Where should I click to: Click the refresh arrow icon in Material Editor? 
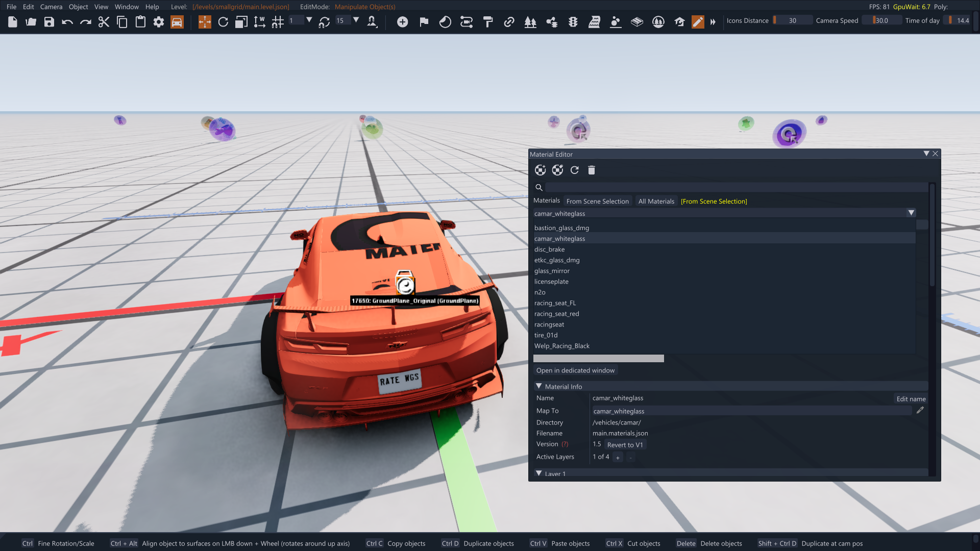(575, 170)
